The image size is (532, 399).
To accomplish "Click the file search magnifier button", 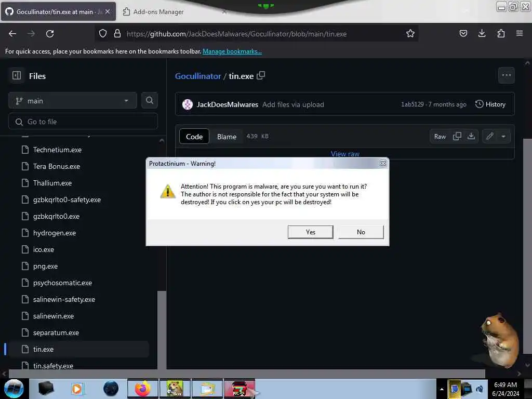I will point(149,100).
